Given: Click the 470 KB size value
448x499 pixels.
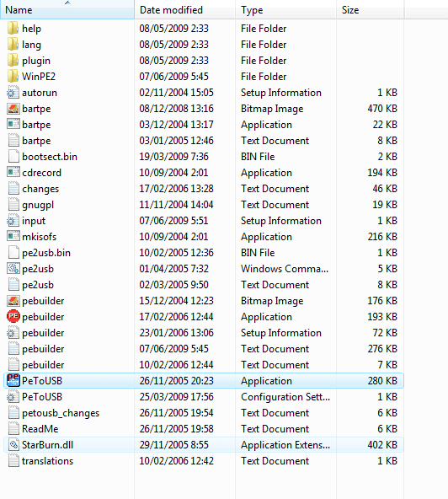Looking at the screenshot, I should click(382, 109).
